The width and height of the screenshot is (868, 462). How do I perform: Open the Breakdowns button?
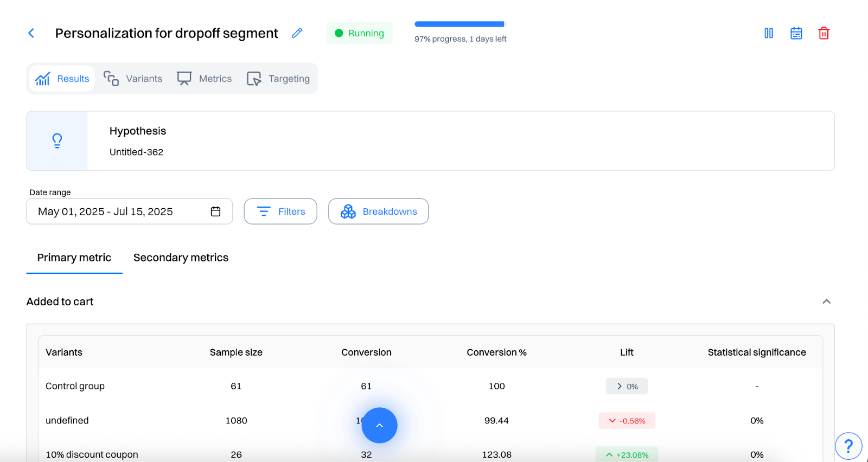[x=378, y=211]
